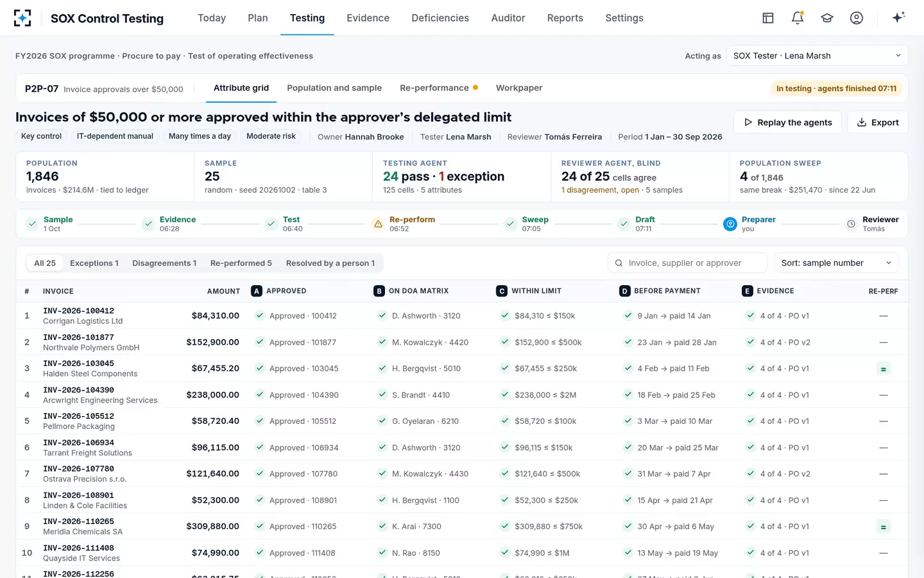Click the E badge on Evidence column
This screenshot has height=578, width=924.
[747, 291]
